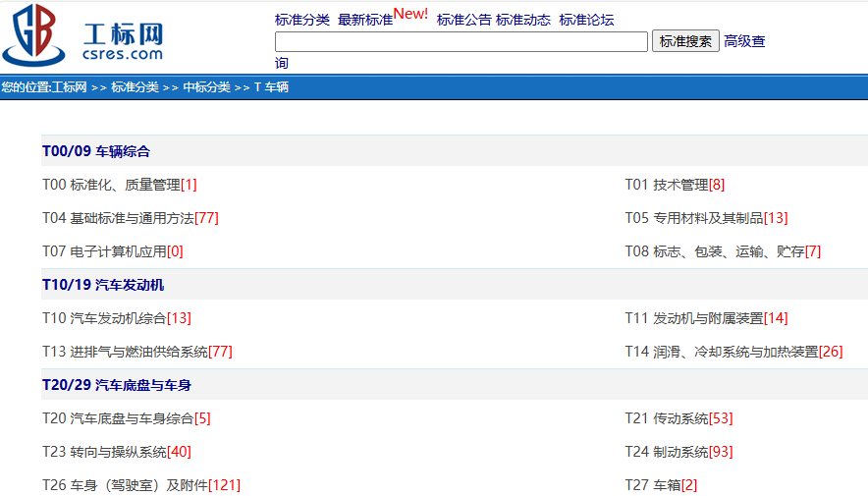The width and height of the screenshot is (868, 496).
Task: Open 标准动态 in top navigation
Action: pyautogui.click(x=523, y=20)
